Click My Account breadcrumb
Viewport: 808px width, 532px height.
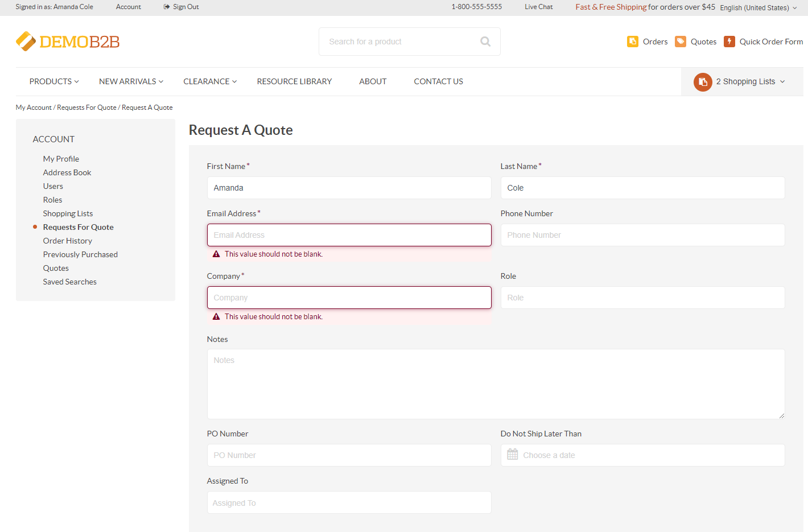(x=34, y=108)
